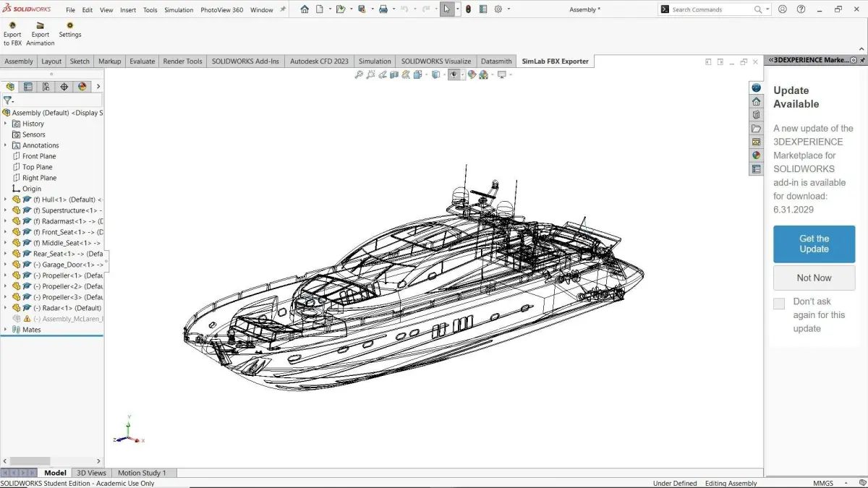Open the File menu

pos(70,10)
